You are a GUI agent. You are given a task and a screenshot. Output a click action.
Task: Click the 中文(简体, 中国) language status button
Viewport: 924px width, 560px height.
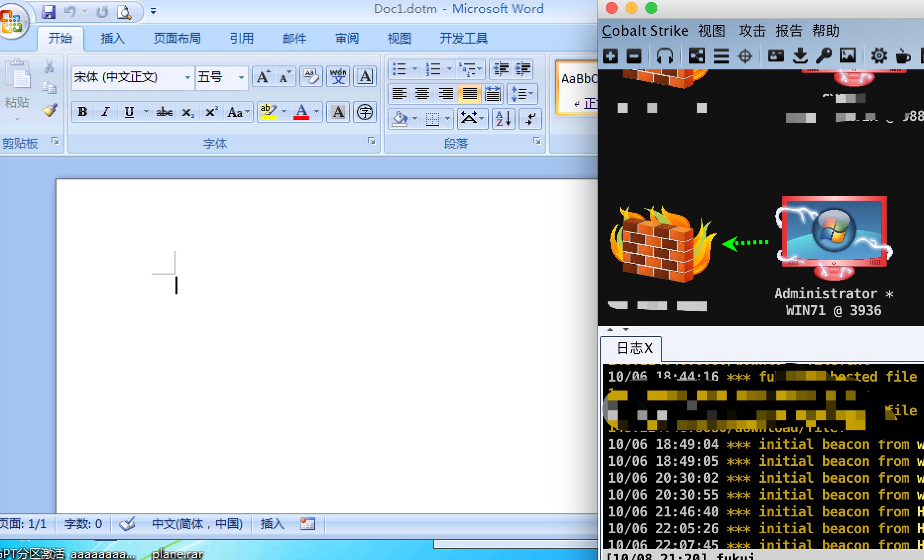197,524
